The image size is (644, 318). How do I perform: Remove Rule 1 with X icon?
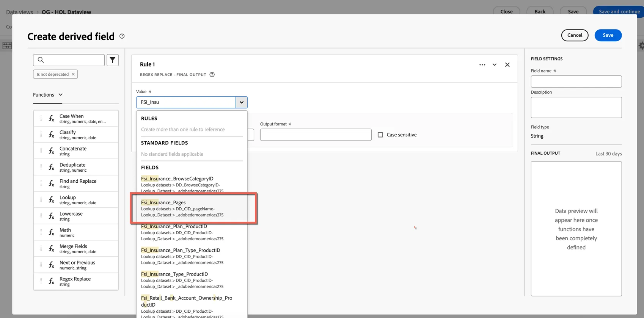(507, 65)
